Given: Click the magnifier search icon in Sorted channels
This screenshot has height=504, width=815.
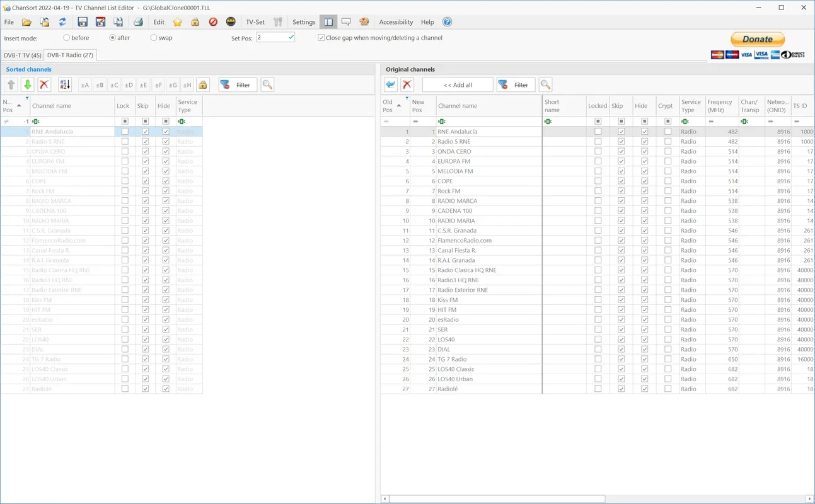Looking at the screenshot, I should (267, 84).
